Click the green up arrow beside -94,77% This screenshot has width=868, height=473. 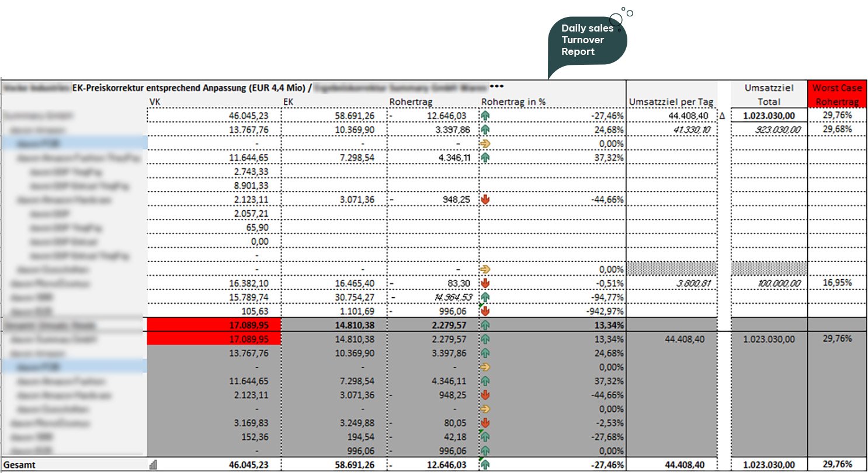pos(485,297)
